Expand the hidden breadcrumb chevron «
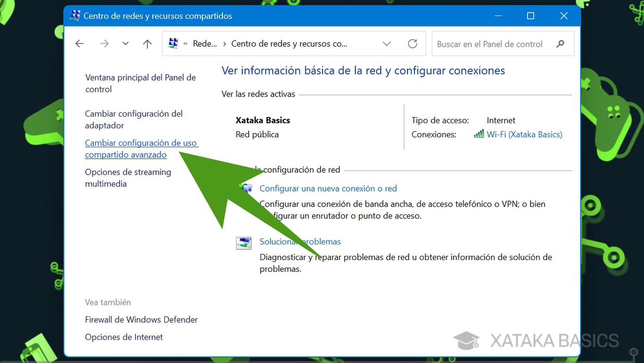The image size is (644, 363). (x=185, y=43)
